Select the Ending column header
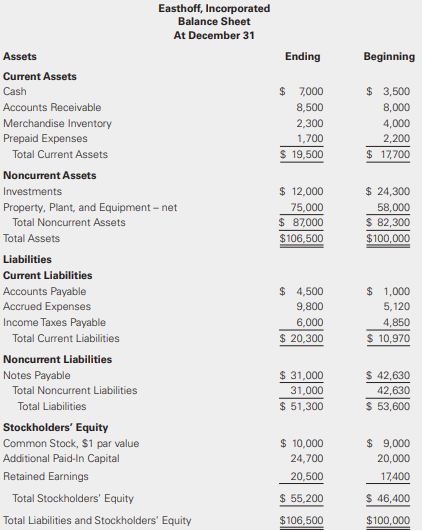 point(303,56)
